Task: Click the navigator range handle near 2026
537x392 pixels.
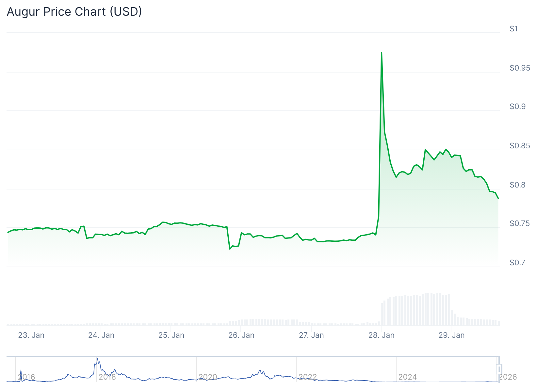Action: tap(498, 369)
